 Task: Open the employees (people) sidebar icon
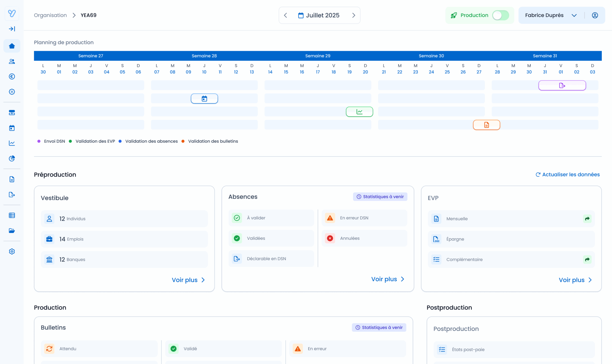[x=12, y=62]
